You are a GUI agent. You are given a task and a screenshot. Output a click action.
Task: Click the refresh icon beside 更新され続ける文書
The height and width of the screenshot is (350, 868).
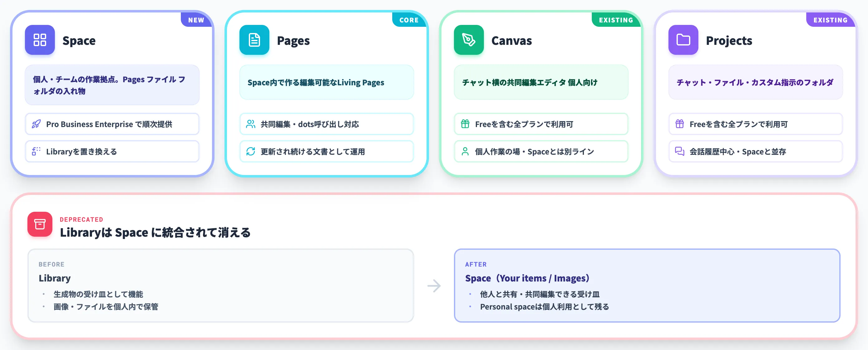(251, 151)
